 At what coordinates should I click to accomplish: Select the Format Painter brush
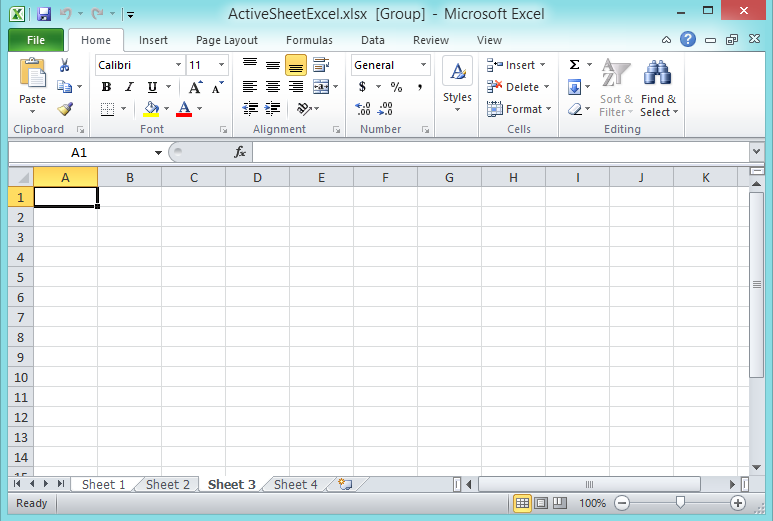65,108
